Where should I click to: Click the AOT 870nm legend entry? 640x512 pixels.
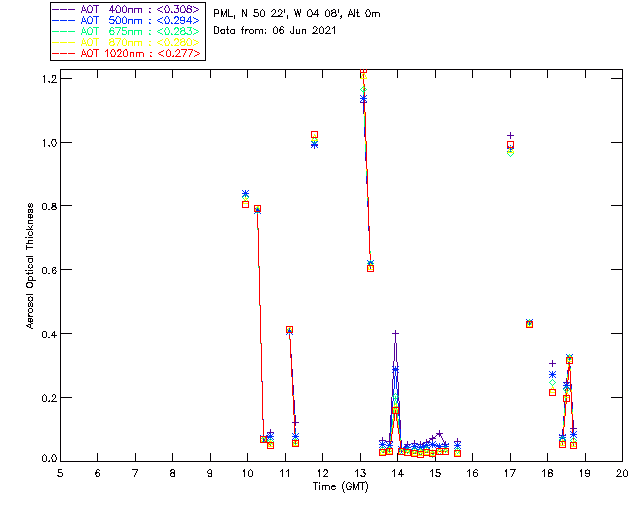(x=126, y=42)
